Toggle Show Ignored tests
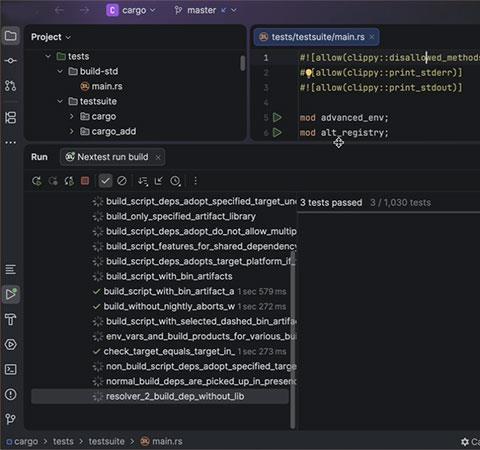Image resolution: width=480 pixels, height=450 pixels. 122,181
